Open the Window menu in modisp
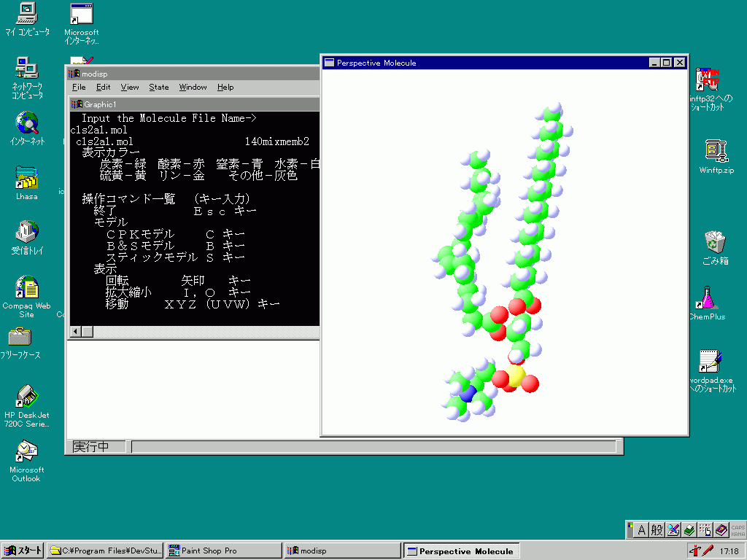The height and width of the screenshot is (560, 747). tap(193, 87)
